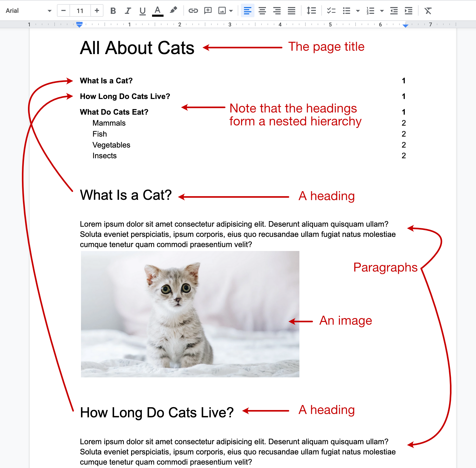Toggle bold formatting

(113, 11)
